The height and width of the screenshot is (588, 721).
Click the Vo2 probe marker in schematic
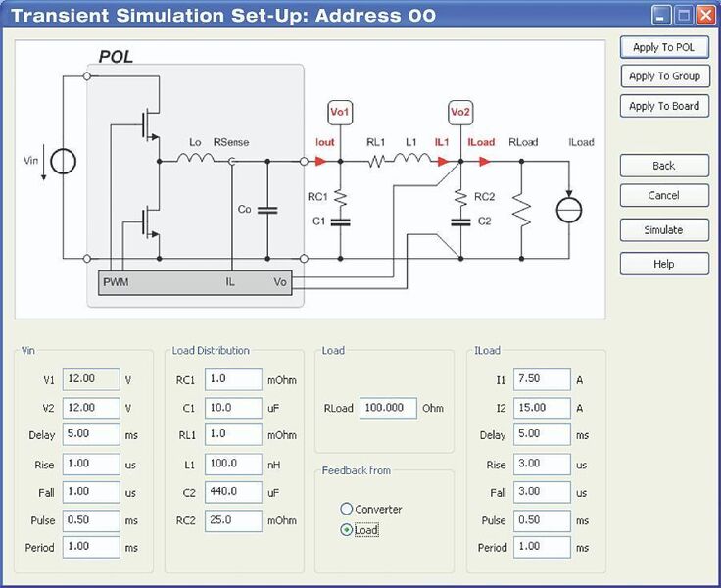pos(460,113)
